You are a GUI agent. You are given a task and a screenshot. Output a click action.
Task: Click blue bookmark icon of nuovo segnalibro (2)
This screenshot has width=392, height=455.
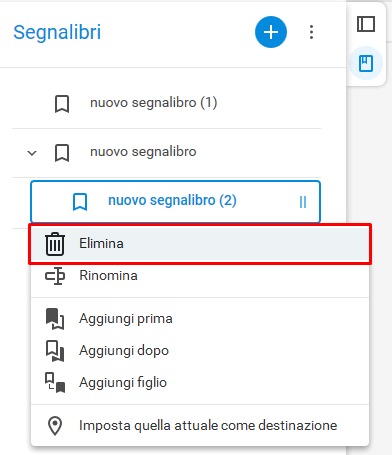point(80,202)
